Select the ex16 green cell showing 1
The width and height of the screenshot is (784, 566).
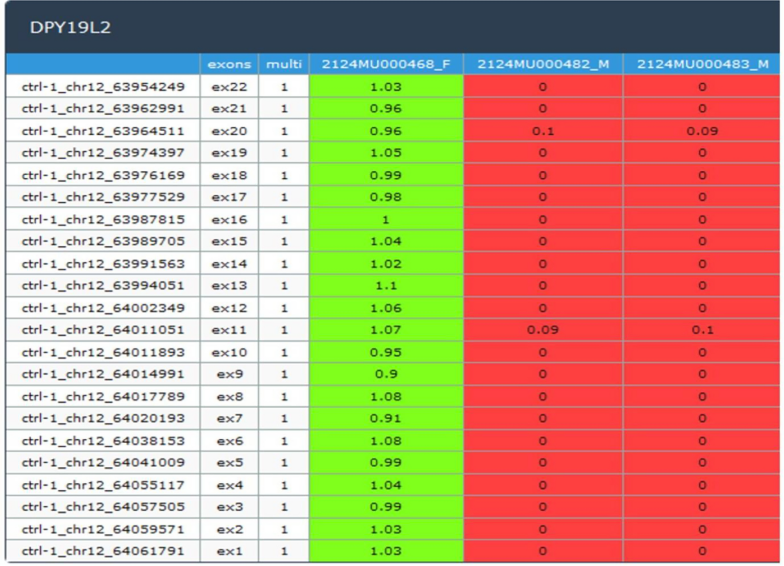(x=386, y=220)
